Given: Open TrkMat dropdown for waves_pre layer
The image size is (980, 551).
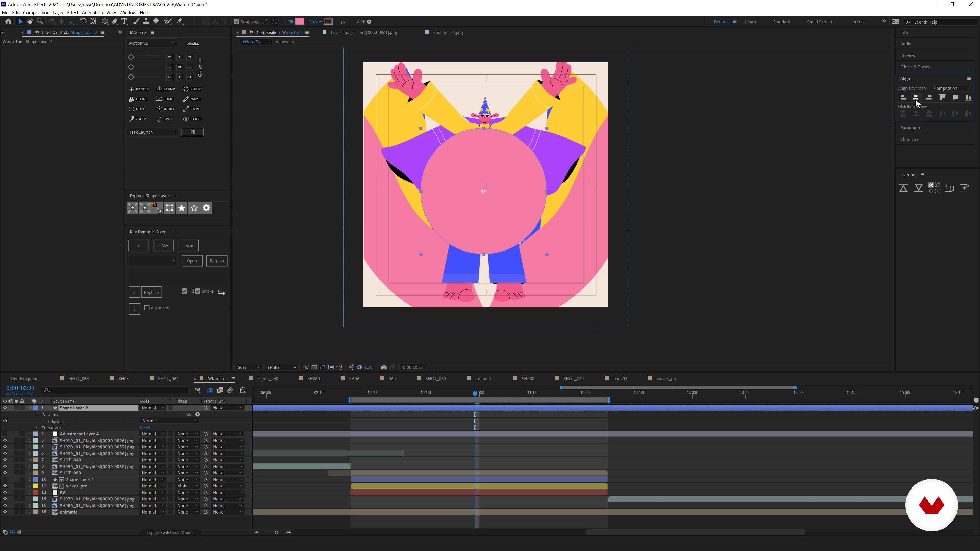Looking at the screenshot, I should point(187,486).
